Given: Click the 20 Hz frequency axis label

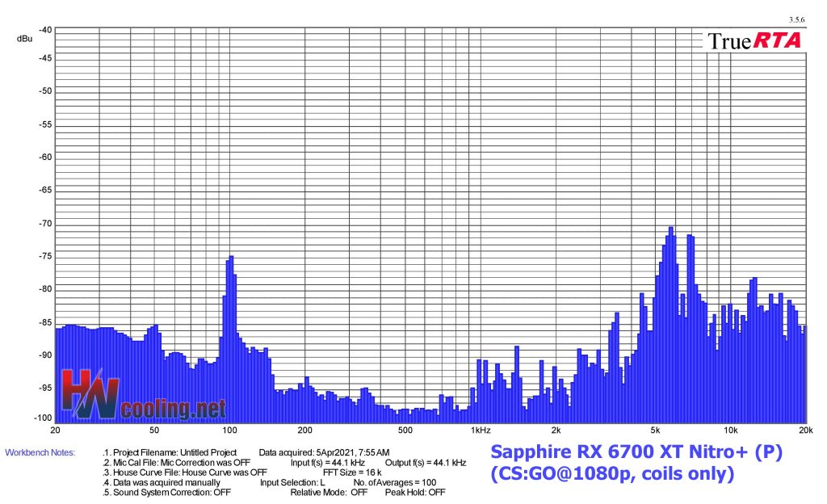Looking at the screenshot, I should click(55, 430).
